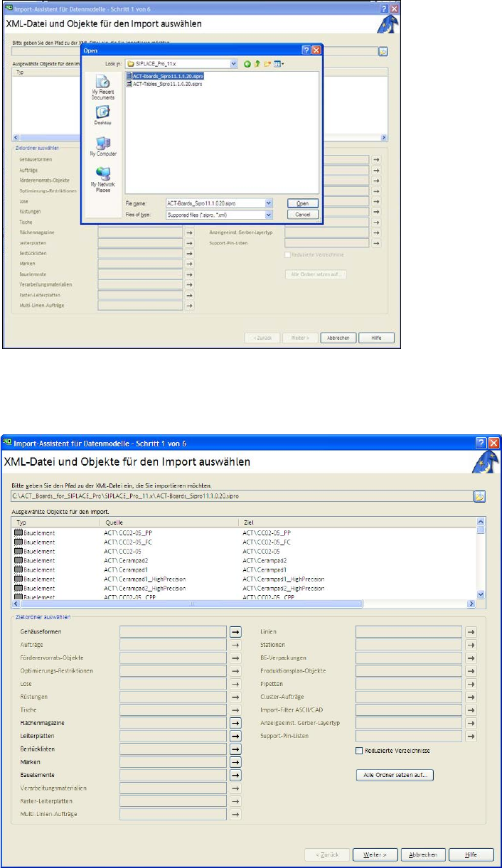Click Abbrechen button in upper wizard window
The height and width of the screenshot is (868, 502).
click(x=338, y=338)
